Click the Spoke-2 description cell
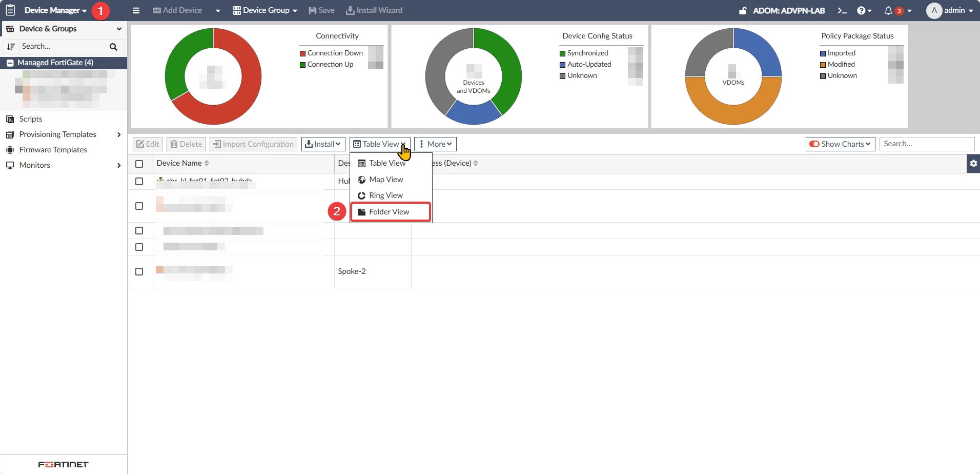This screenshot has height=474, width=980. (x=373, y=271)
